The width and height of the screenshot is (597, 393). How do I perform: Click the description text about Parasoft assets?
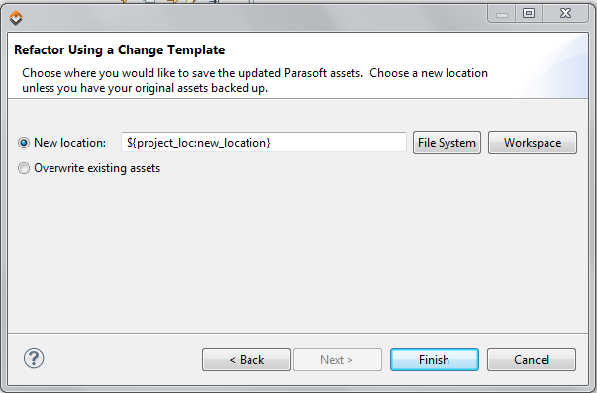coord(255,80)
